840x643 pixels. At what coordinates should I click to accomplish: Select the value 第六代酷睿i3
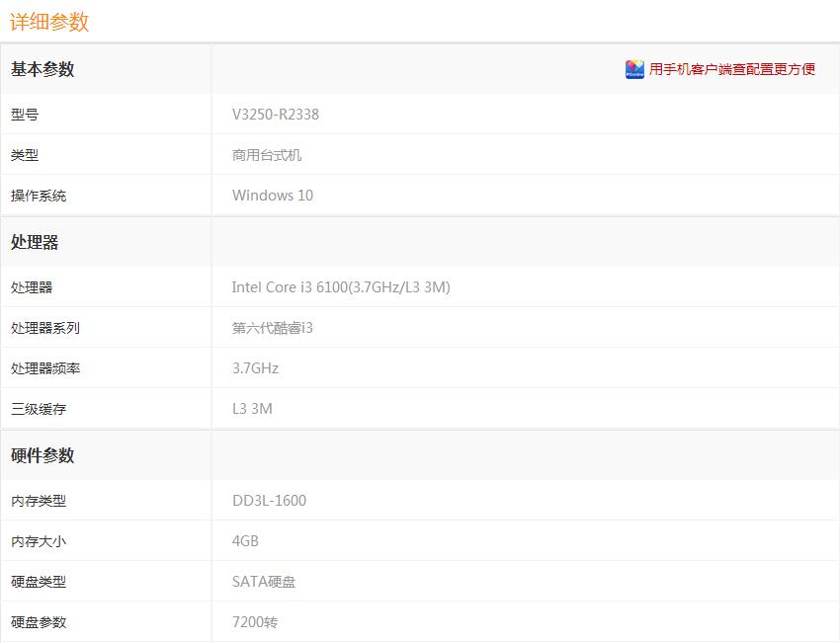tap(273, 328)
